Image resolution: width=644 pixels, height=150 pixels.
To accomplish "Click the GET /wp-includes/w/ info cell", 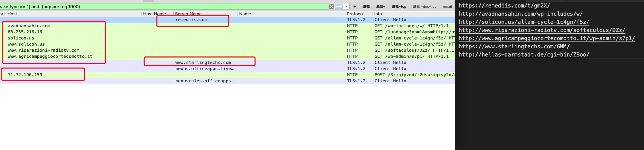I will click(x=412, y=26).
